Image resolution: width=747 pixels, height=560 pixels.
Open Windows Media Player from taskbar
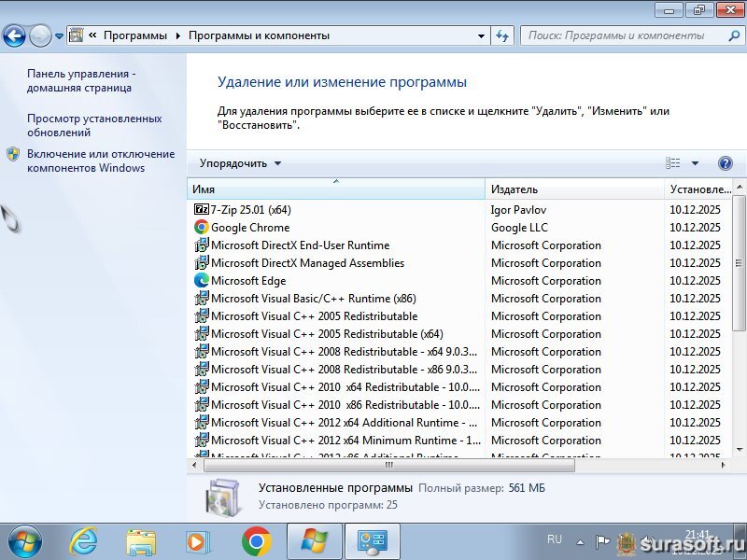point(198,542)
